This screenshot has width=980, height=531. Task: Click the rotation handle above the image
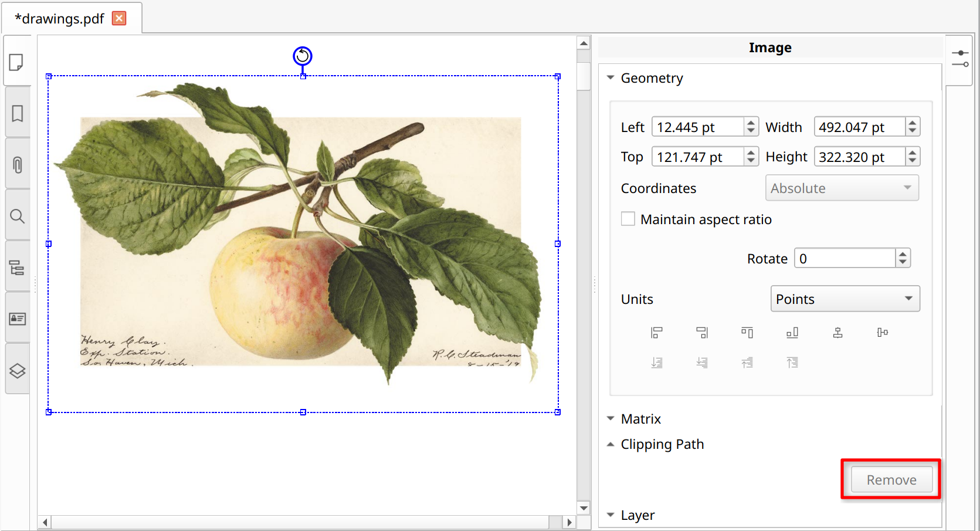[303, 56]
